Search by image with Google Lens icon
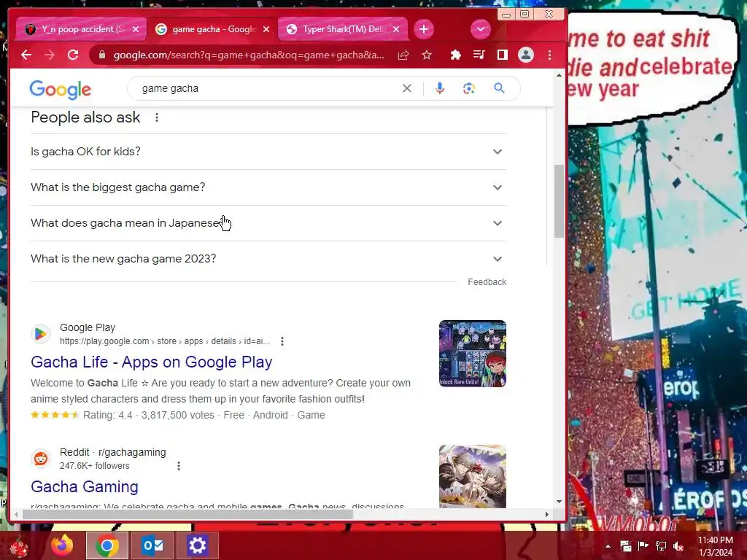This screenshot has width=747, height=560. pyautogui.click(x=469, y=88)
